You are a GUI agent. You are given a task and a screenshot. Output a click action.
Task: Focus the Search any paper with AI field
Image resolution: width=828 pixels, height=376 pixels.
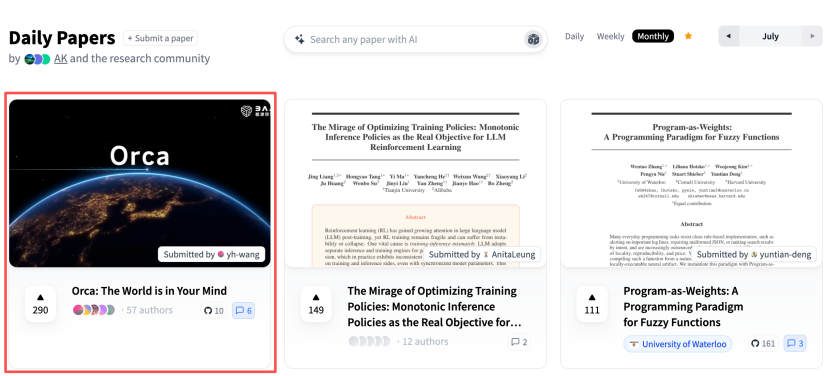[415, 40]
